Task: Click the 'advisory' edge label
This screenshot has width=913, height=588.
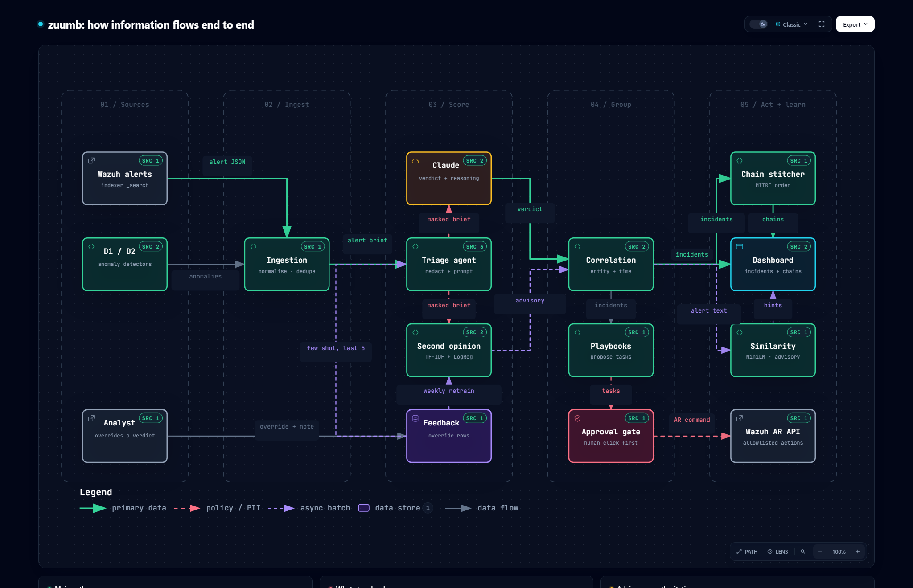Action: click(530, 300)
